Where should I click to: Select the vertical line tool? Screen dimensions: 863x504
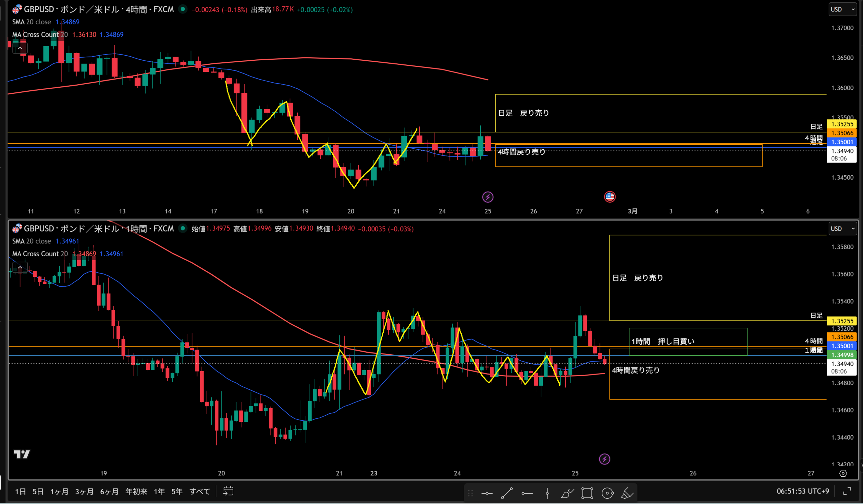click(547, 494)
